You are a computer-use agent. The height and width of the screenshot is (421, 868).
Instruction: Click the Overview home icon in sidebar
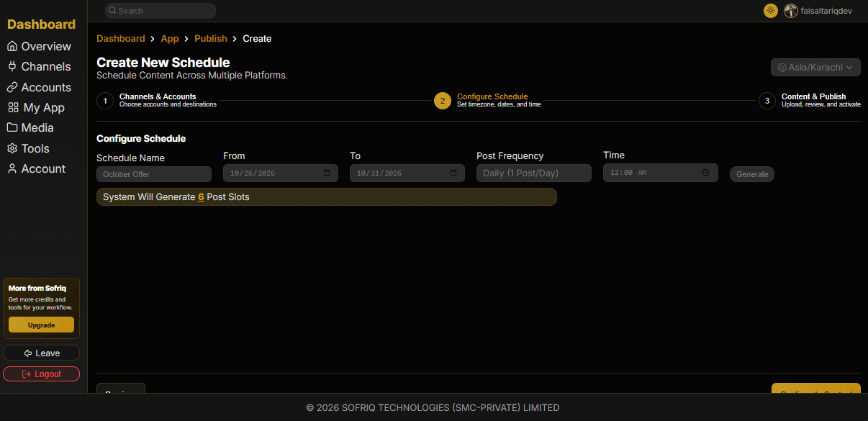[x=12, y=46]
